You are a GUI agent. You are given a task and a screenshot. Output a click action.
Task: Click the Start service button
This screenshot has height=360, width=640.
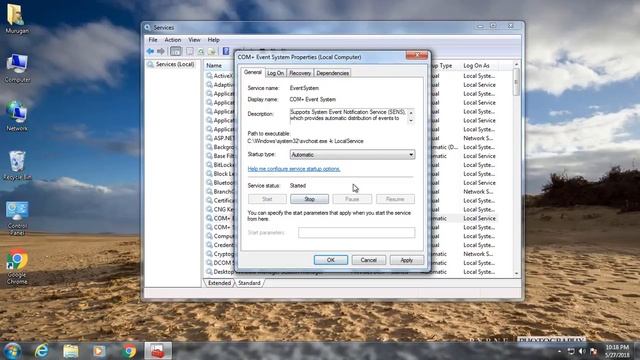267,199
